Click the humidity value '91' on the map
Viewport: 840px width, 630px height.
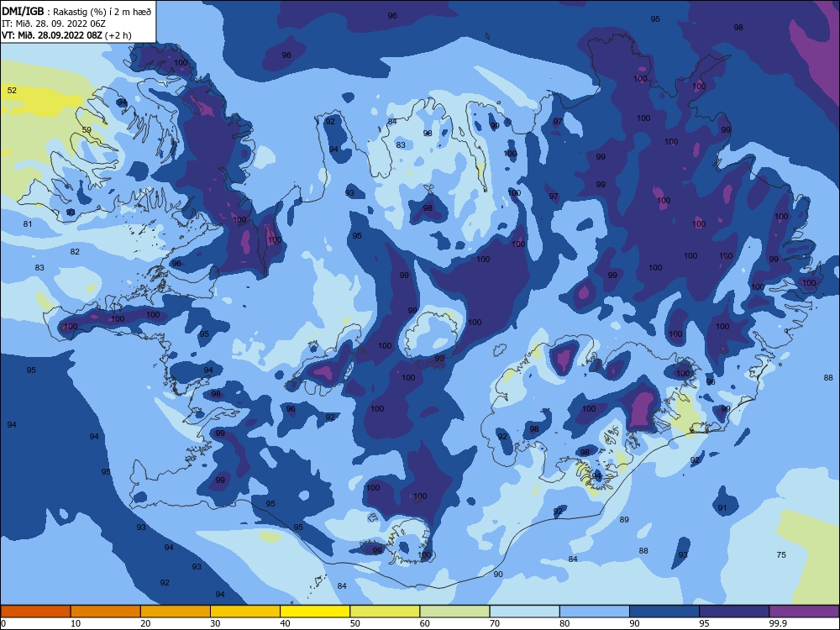722,508
